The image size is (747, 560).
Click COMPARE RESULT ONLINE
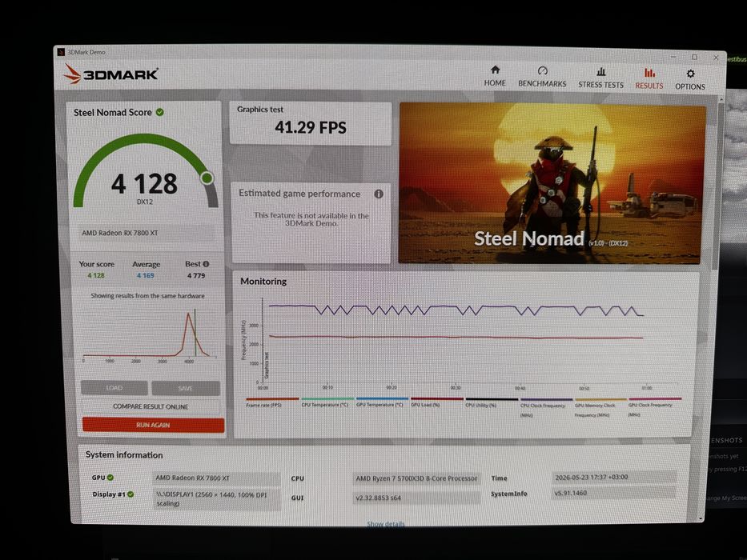pos(151,406)
